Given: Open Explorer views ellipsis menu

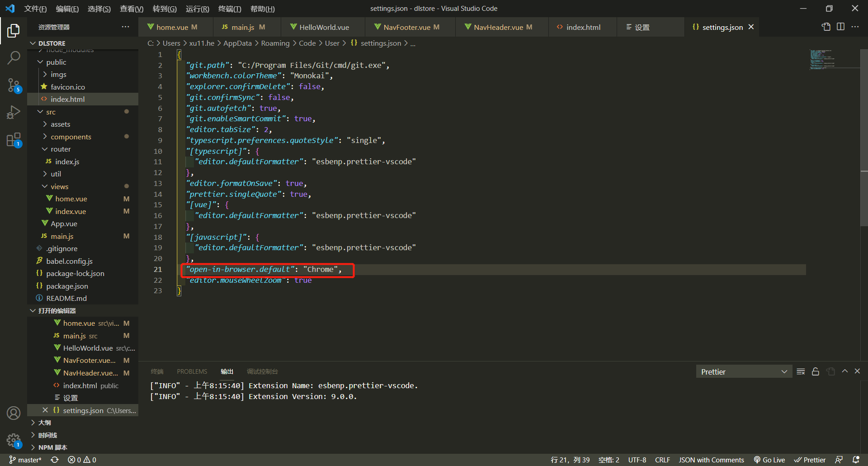Looking at the screenshot, I should tap(125, 27).
